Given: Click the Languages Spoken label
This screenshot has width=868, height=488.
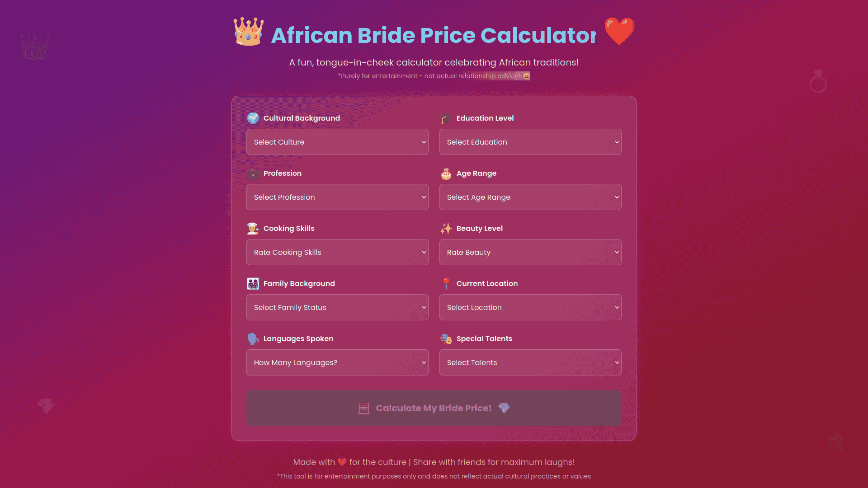Looking at the screenshot, I should tap(298, 339).
